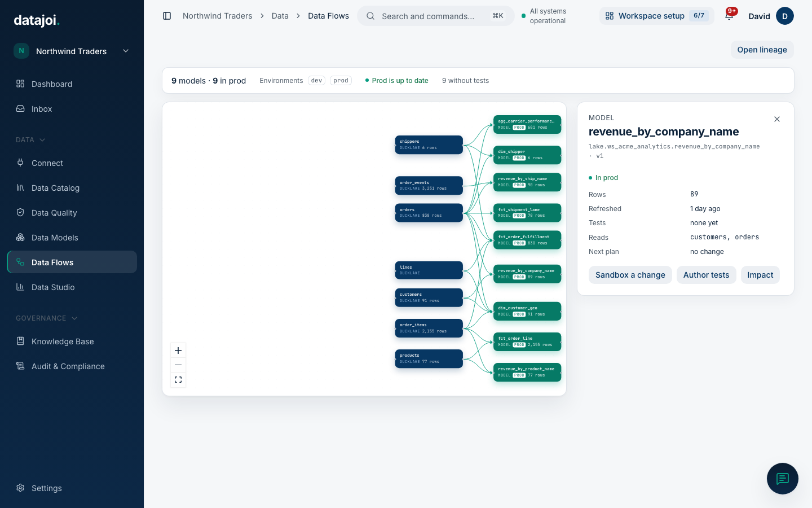Open the chat support bubble
Image resolution: width=812 pixels, height=508 pixels.
point(783,479)
